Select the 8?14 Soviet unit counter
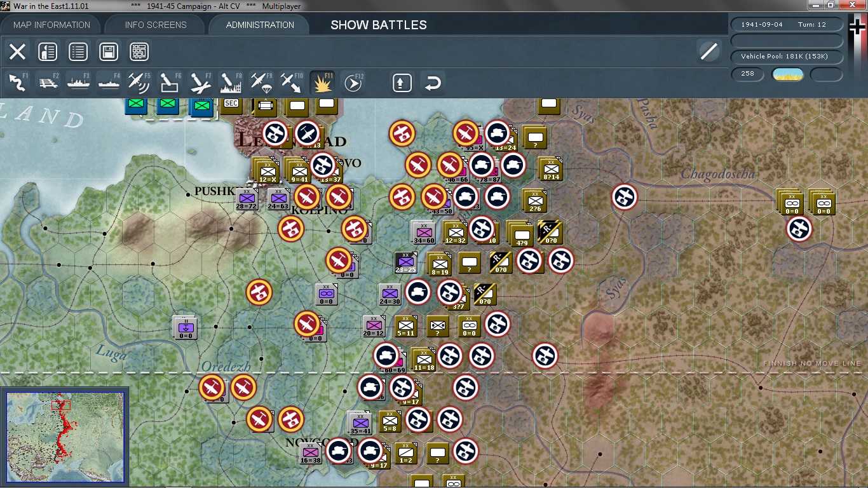Screen dimensions: 868x488 (x=550, y=169)
